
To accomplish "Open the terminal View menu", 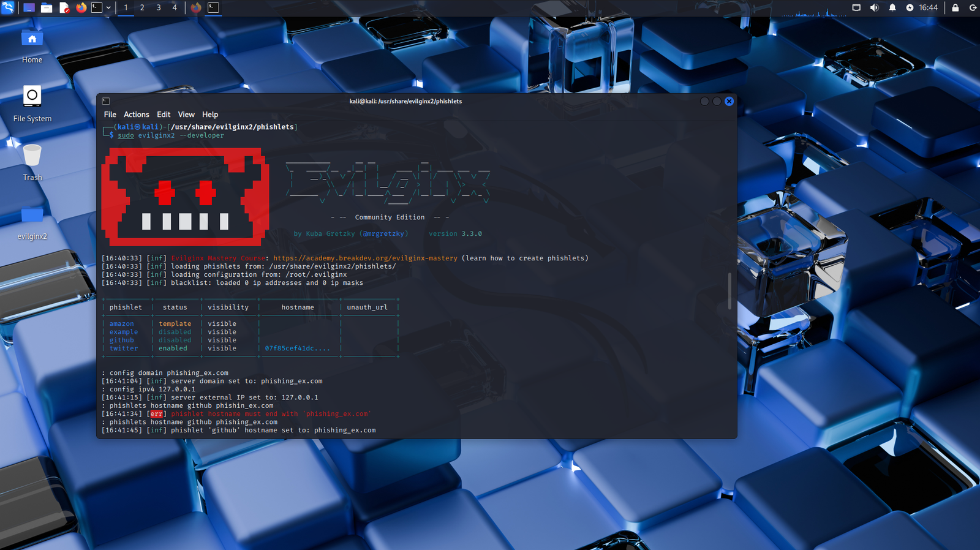I will click(186, 115).
